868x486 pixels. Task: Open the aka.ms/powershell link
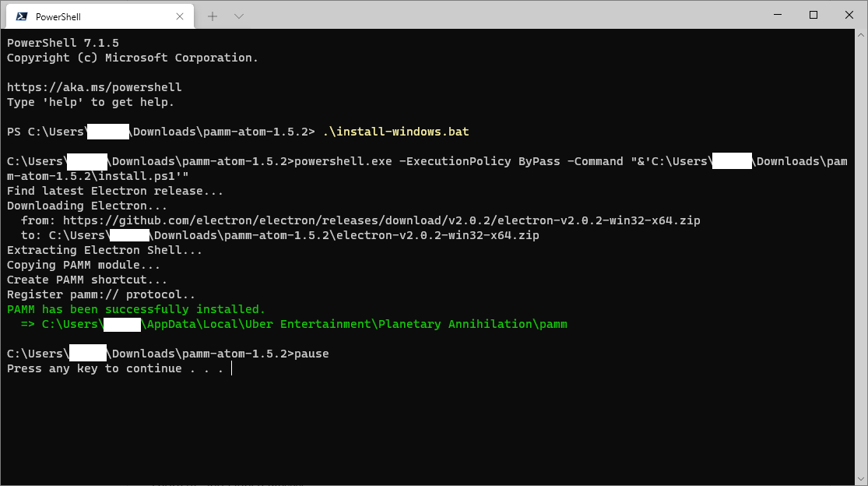click(94, 87)
